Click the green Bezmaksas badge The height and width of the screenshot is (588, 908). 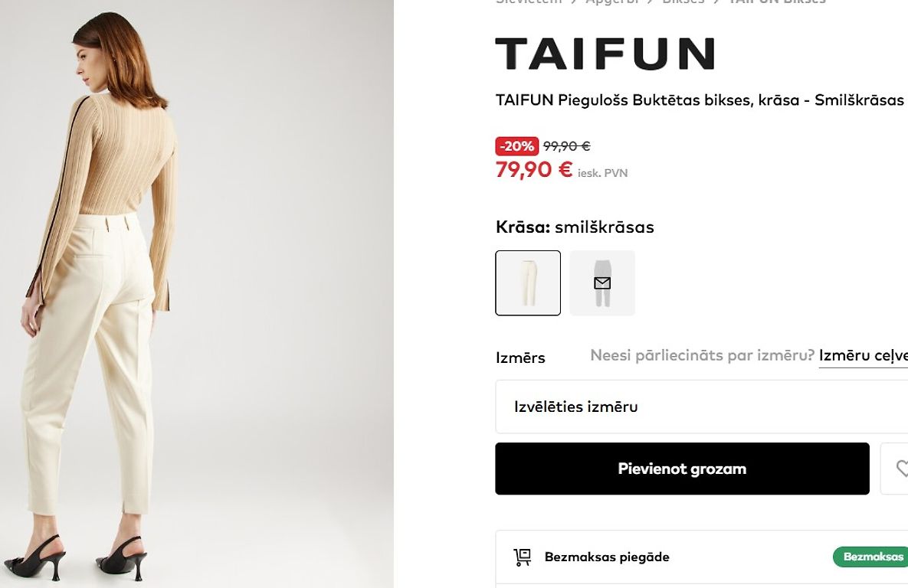[x=870, y=557]
